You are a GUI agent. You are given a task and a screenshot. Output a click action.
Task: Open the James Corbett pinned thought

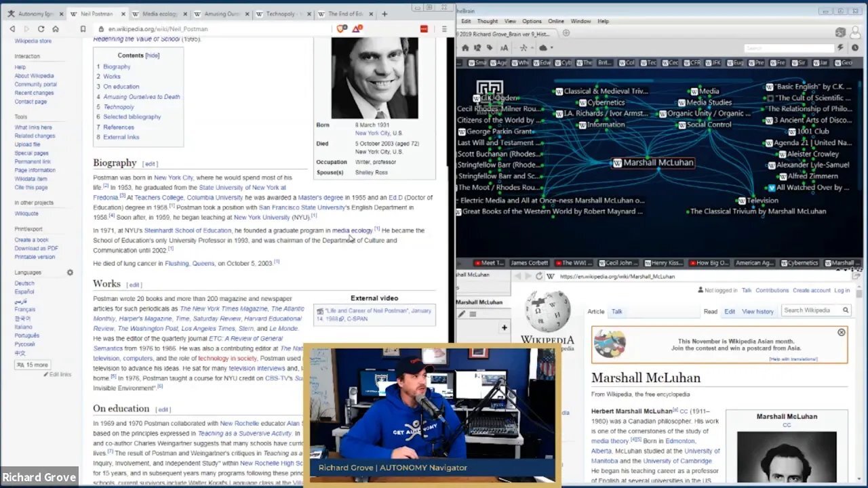529,263
